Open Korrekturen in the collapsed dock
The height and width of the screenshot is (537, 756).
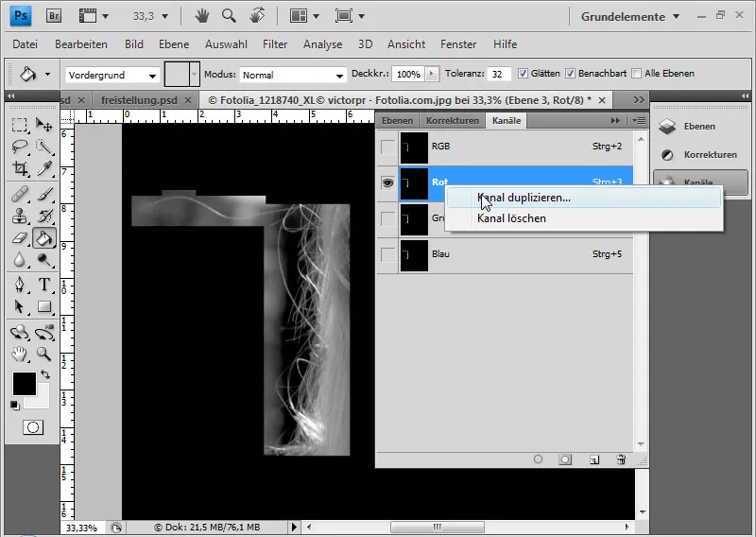click(700, 155)
